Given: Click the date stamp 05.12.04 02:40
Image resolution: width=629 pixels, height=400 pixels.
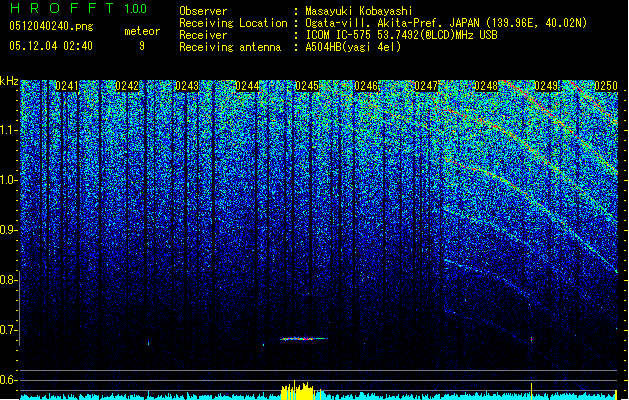Looking at the screenshot, I should [x=51, y=46].
